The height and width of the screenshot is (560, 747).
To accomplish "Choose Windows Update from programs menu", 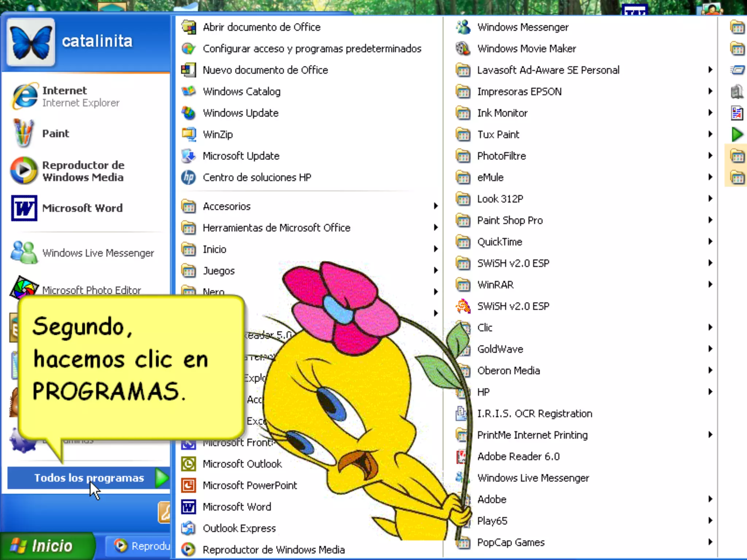I will coord(240,113).
